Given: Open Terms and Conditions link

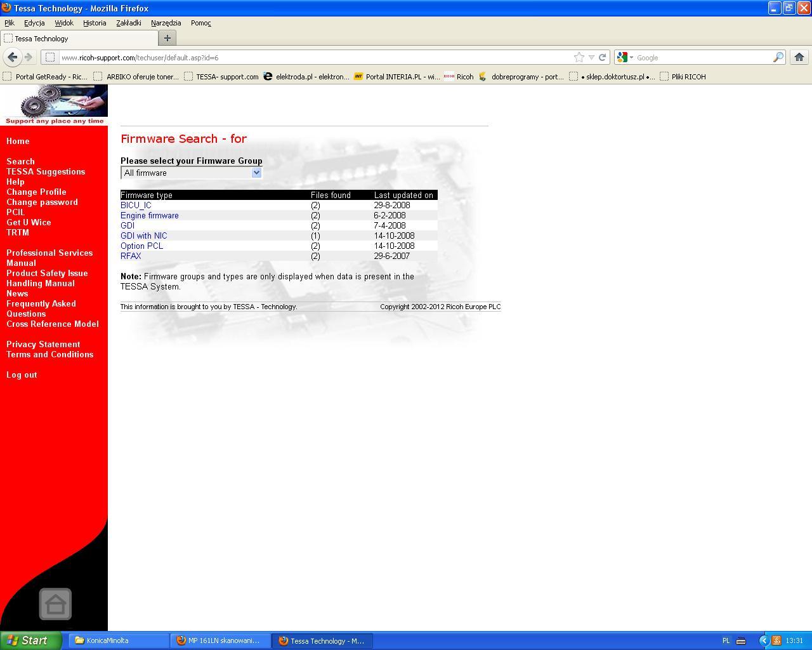Looking at the screenshot, I should coord(49,354).
